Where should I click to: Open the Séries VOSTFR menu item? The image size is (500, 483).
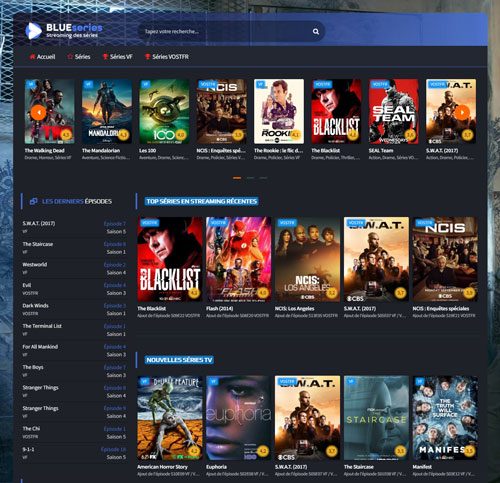pos(167,57)
